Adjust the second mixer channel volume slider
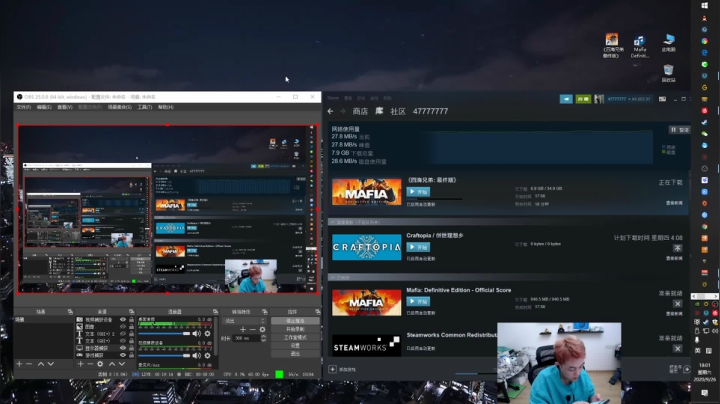Viewport: 720px width, 404px height. pyautogui.click(x=164, y=356)
